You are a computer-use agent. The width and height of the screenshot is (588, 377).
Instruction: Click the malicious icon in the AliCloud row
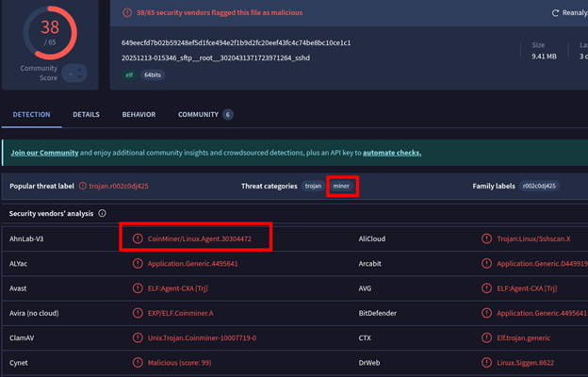[x=487, y=239]
